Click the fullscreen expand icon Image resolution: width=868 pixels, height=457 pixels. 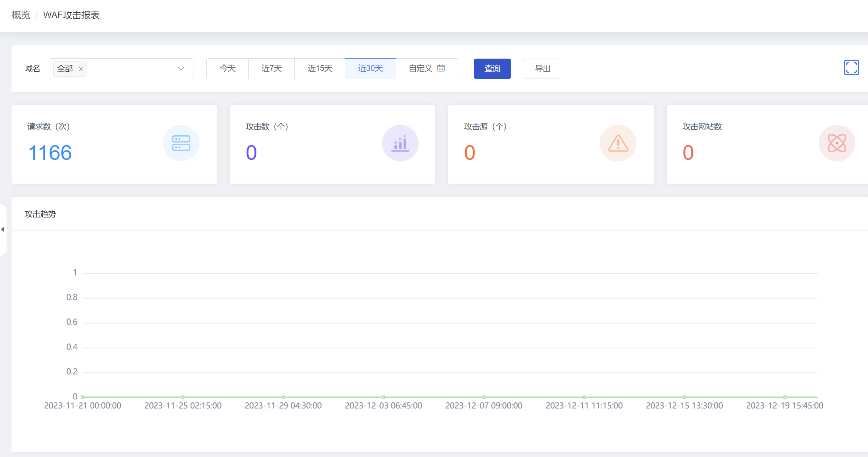(851, 68)
